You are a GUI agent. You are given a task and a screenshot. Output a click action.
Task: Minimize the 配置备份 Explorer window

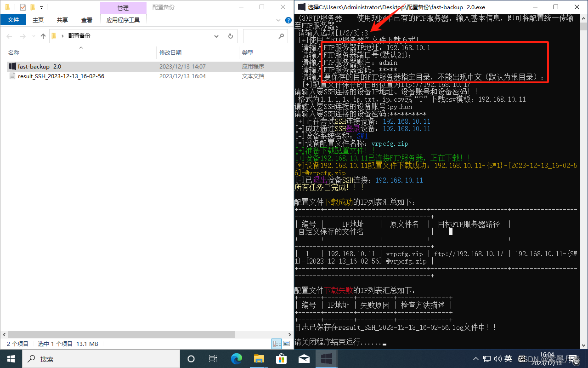241,7
